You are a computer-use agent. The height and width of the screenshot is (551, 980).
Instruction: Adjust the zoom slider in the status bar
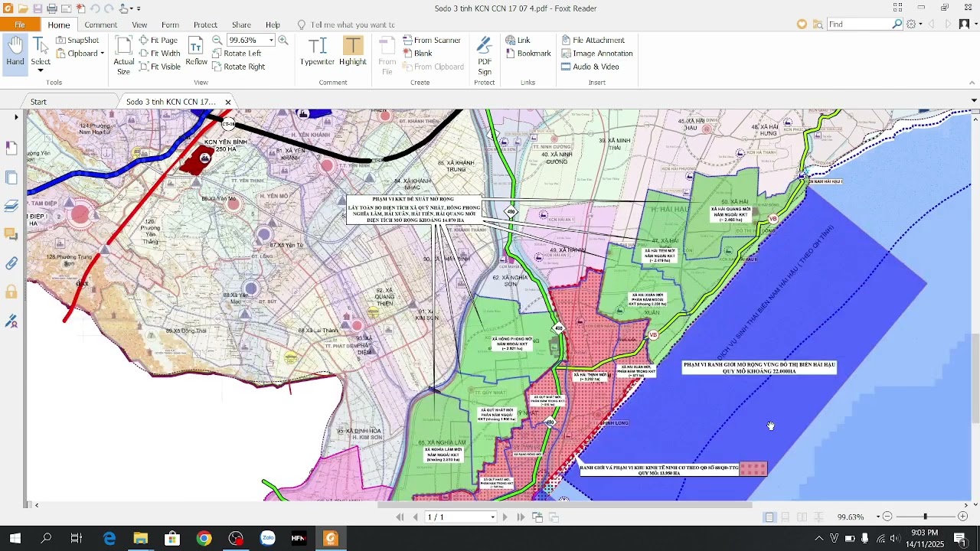coord(925,517)
